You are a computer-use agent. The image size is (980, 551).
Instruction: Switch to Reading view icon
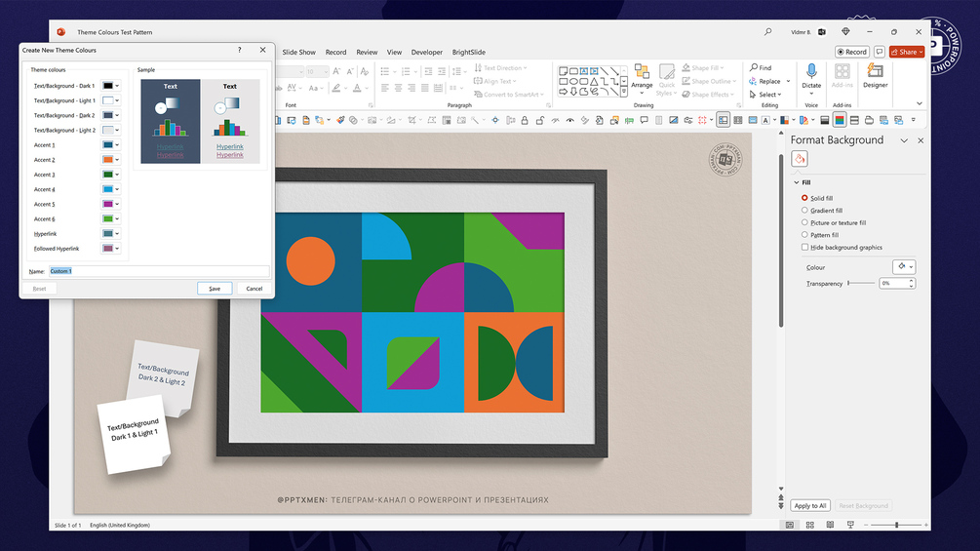coord(830,526)
